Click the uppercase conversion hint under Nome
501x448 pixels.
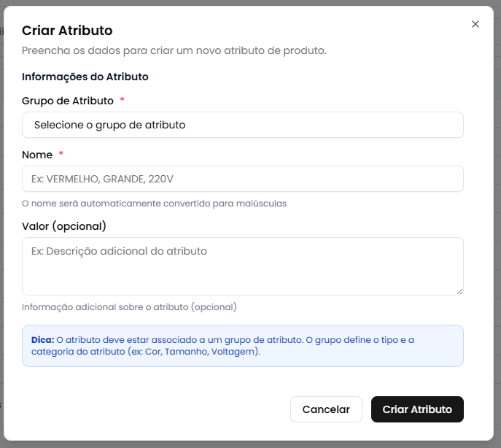(x=154, y=204)
